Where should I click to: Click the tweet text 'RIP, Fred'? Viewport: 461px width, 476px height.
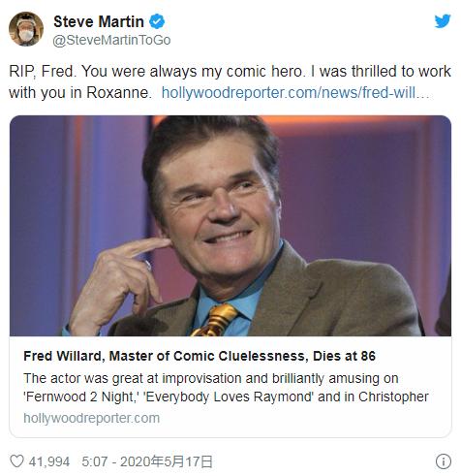point(43,71)
